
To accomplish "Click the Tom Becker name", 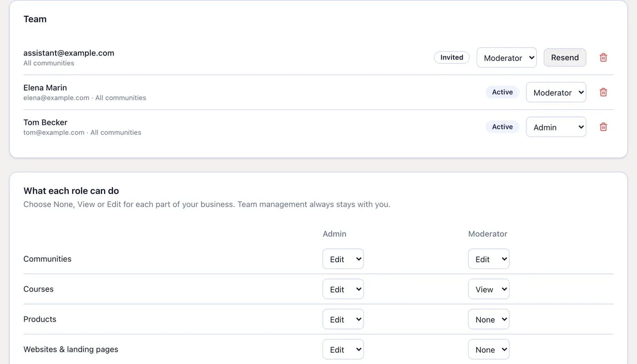I will (45, 122).
